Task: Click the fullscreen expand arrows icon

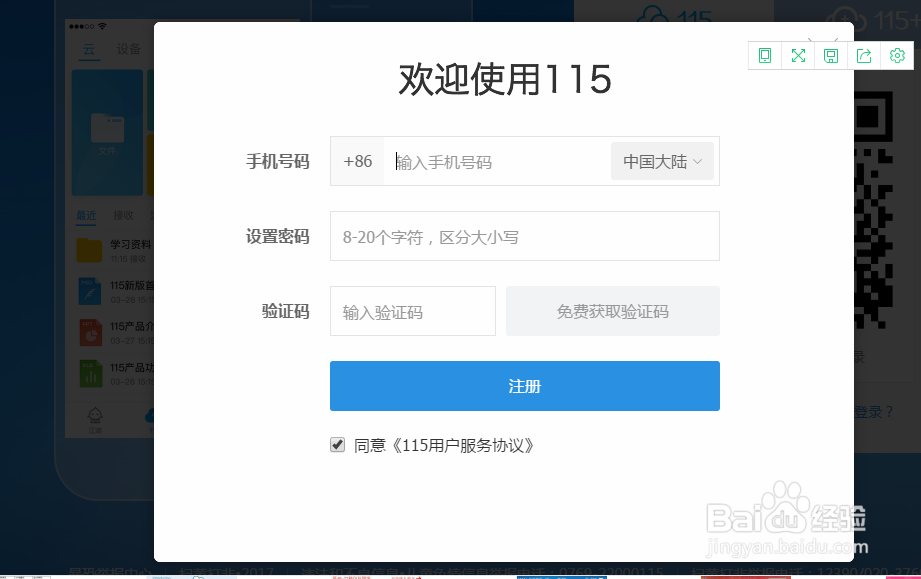Action: click(x=798, y=56)
